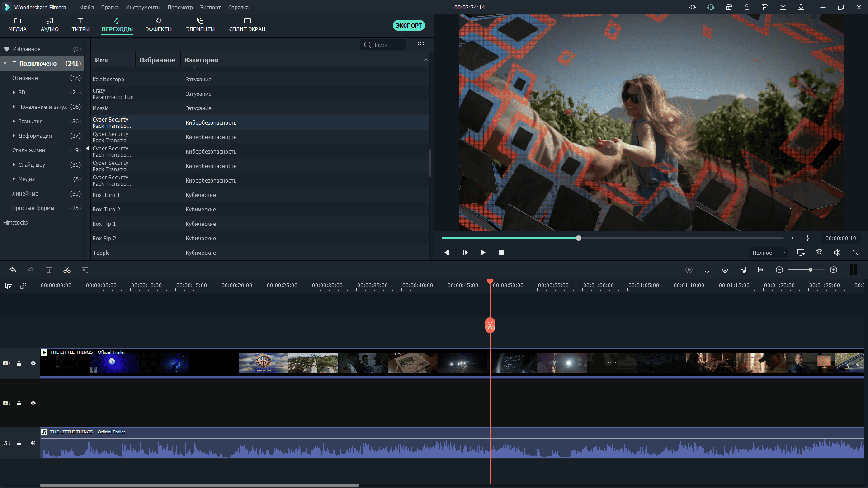868x488 pixels.
Task: Expand the 3D category
Action: point(14,92)
